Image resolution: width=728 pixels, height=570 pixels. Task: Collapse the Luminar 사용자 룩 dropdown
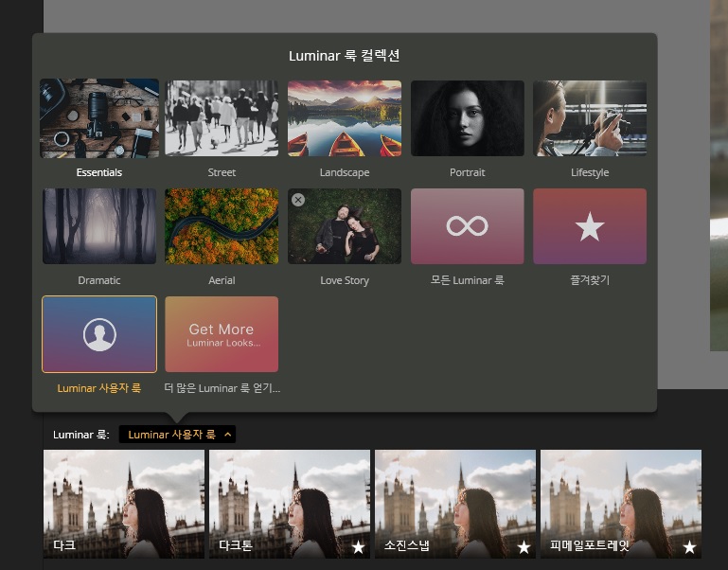point(177,435)
